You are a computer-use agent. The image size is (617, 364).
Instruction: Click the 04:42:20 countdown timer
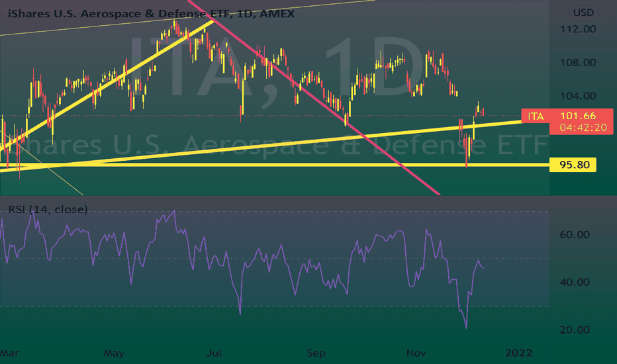(x=583, y=128)
